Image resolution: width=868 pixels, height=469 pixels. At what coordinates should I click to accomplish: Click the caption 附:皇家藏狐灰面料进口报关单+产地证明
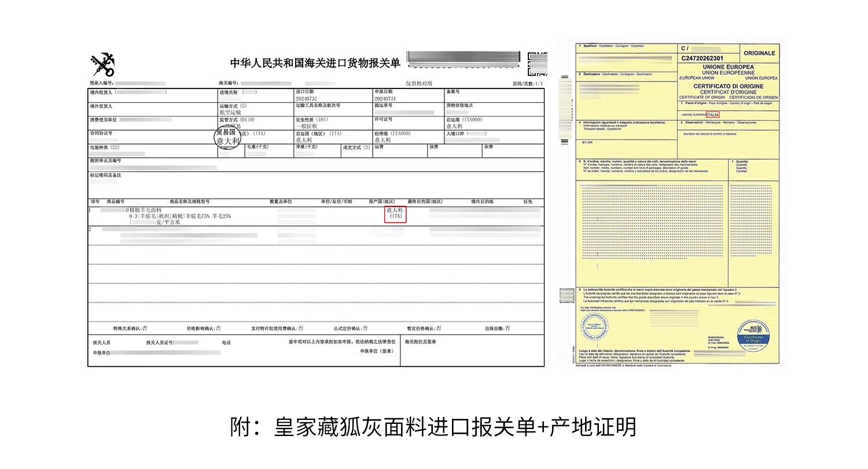(x=433, y=427)
